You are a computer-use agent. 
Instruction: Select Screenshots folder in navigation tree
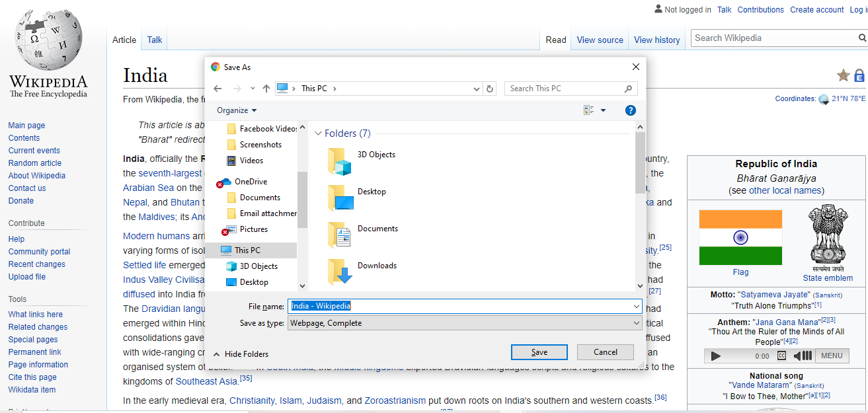click(x=255, y=145)
